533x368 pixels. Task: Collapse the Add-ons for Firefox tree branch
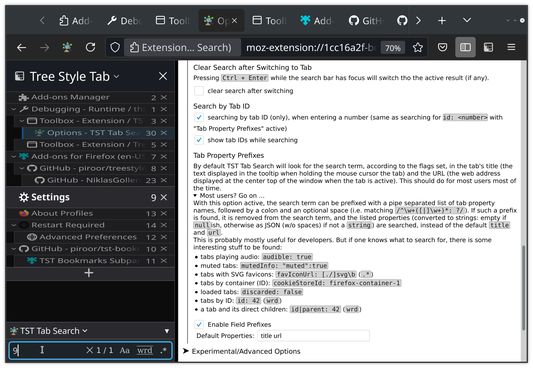pyautogui.click(x=14, y=157)
